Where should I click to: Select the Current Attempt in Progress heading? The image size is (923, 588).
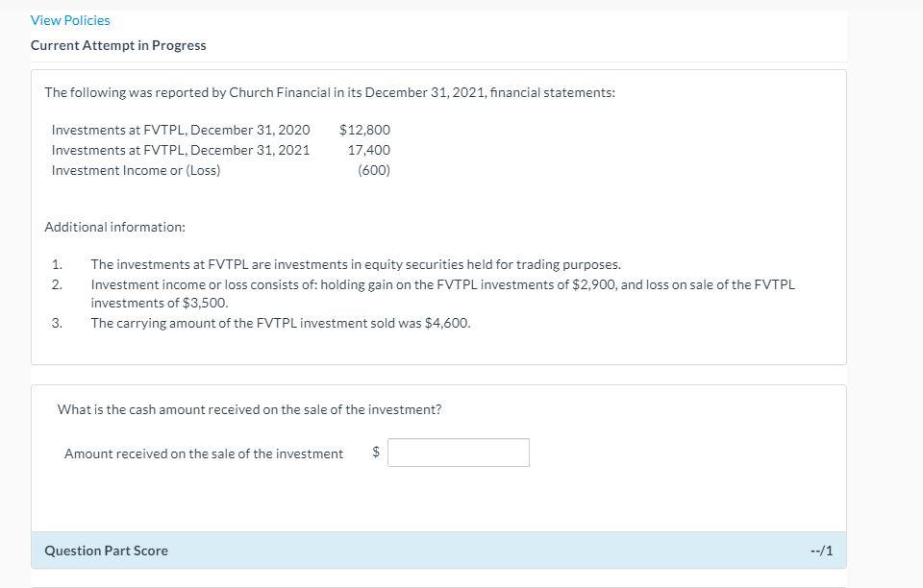coord(118,45)
